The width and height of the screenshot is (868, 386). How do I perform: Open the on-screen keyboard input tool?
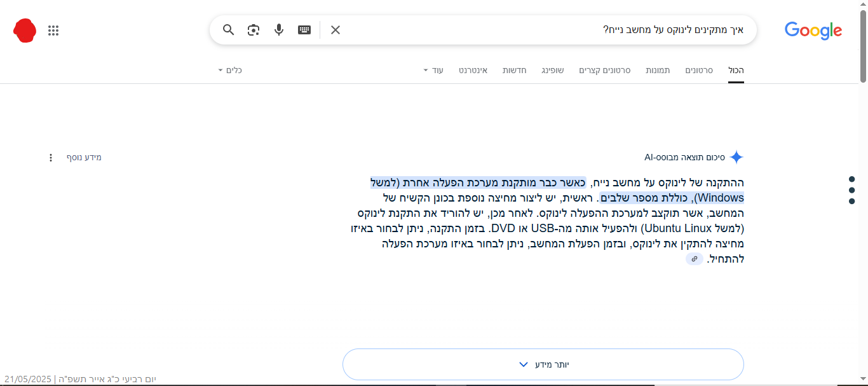click(x=304, y=30)
